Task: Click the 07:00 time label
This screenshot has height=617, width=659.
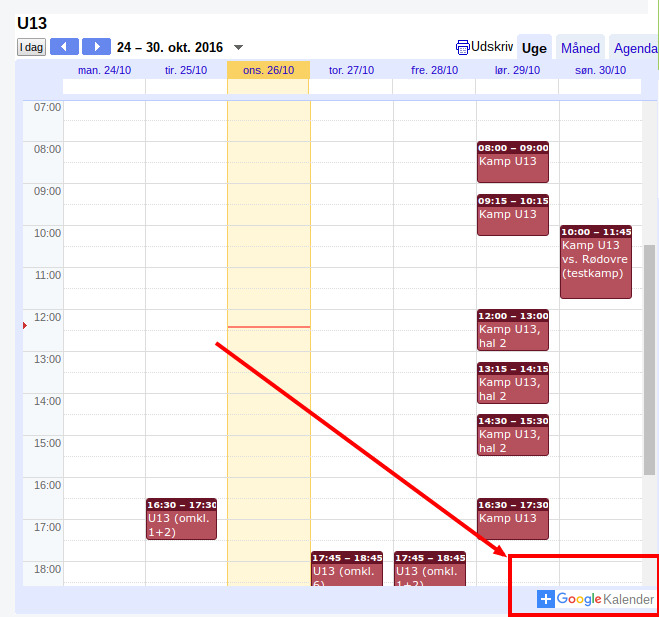Action: 47,107
